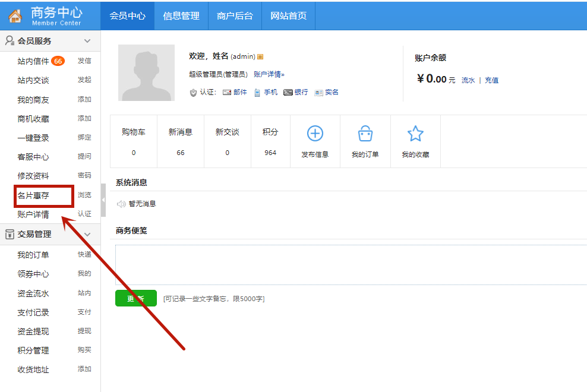This screenshot has height=392, width=587.
Task: Click the user avatar placeholder image
Action: (146, 72)
